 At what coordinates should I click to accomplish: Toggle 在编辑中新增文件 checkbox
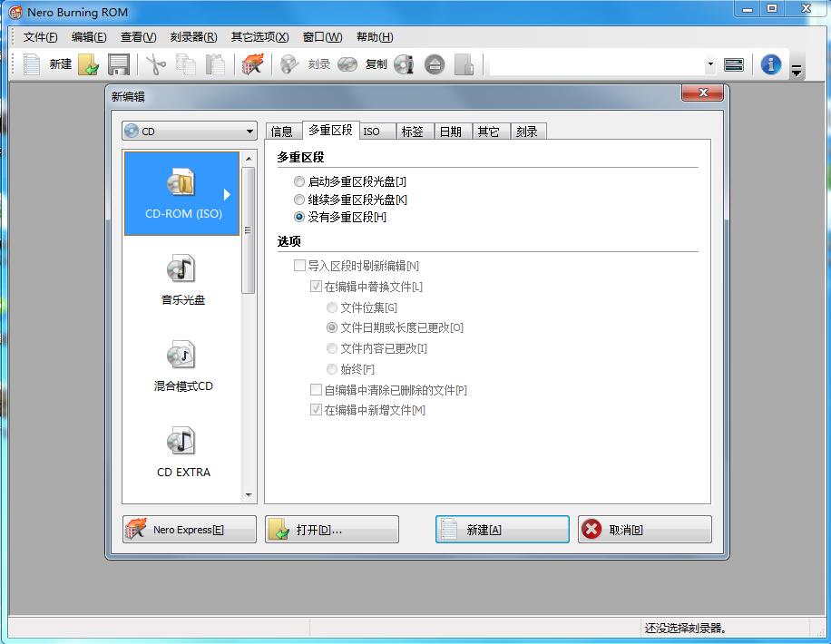pos(316,410)
